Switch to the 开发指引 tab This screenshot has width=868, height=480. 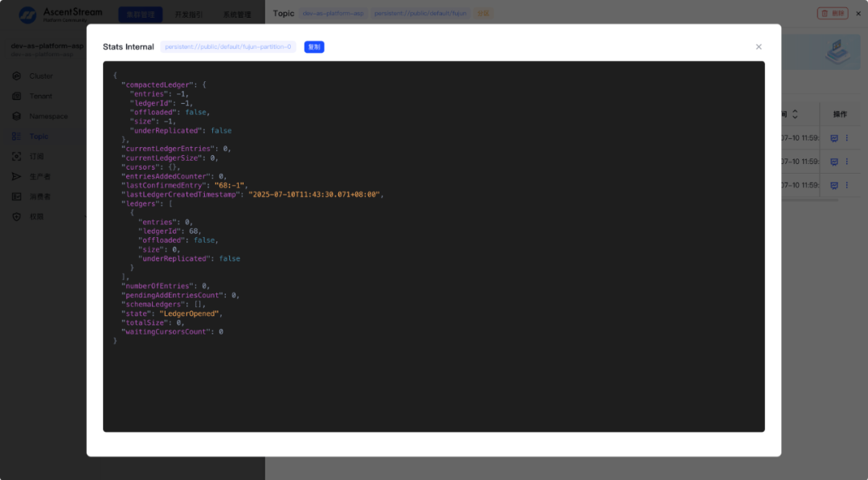click(x=189, y=14)
